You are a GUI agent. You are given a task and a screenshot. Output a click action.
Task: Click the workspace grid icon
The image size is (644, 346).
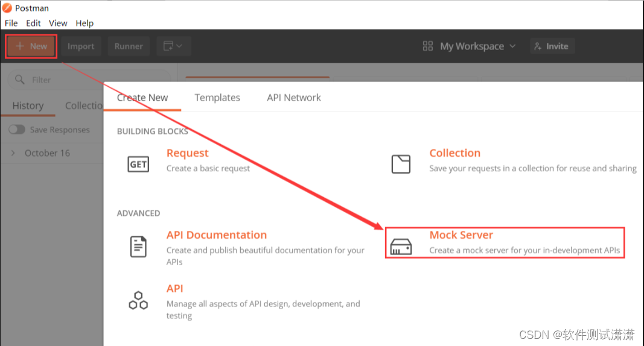tap(427, 46)
